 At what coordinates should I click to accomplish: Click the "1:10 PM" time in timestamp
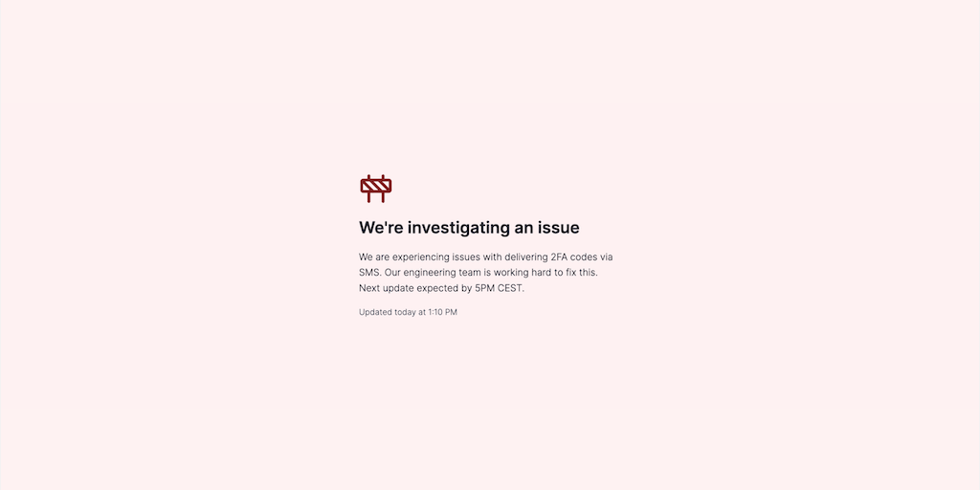(x=442, y=312)
